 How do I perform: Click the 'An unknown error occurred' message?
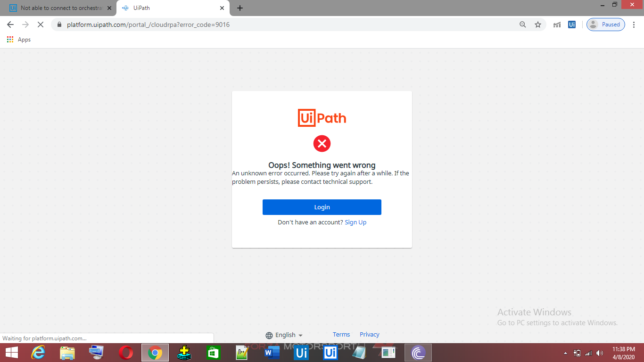[321, 177]
